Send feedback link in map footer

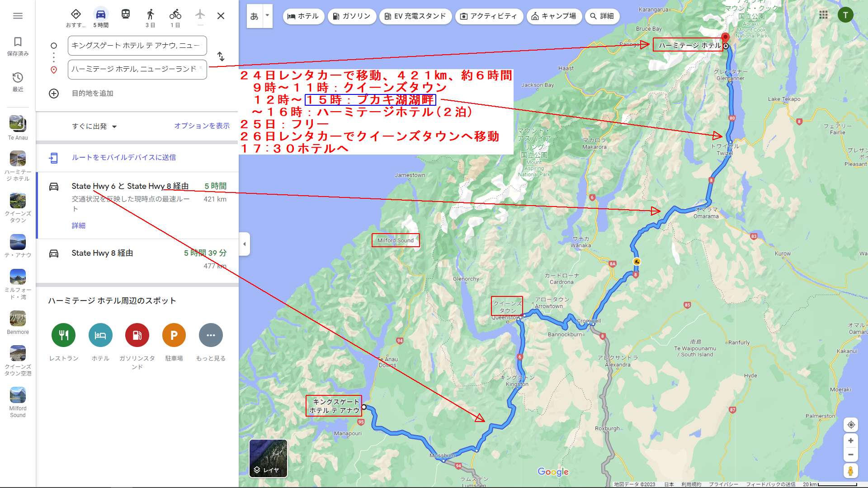770,484
